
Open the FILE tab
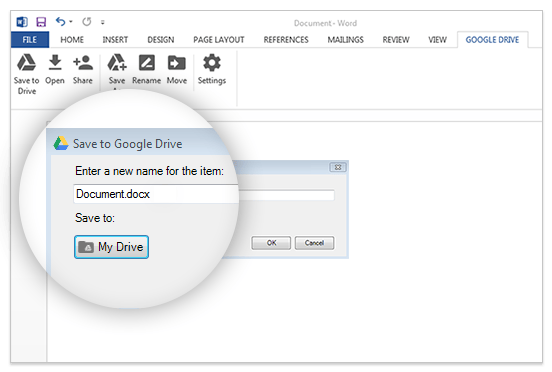[30, 40]
